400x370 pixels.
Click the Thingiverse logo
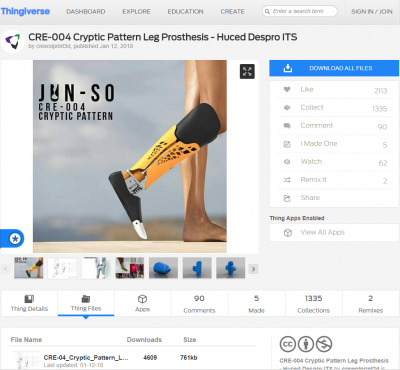pyautogui.click(x=25, y=11)
